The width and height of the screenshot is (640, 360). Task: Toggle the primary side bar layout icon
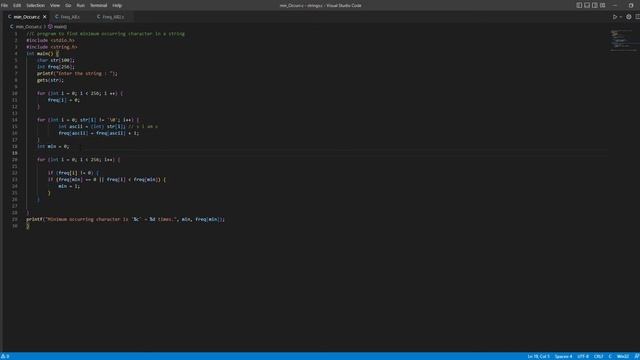click(x=579, y=5)
